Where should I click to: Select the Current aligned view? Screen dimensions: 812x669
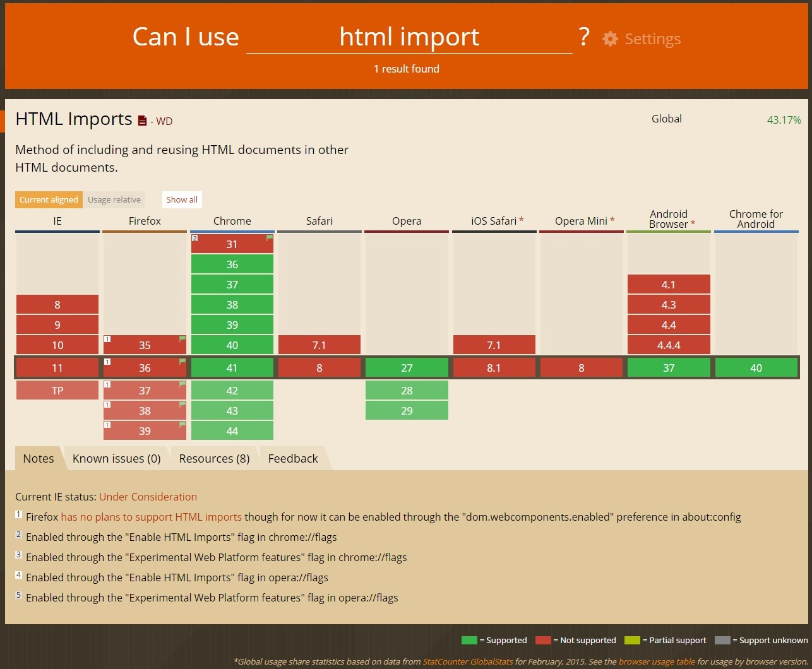(x=49, y=200)
